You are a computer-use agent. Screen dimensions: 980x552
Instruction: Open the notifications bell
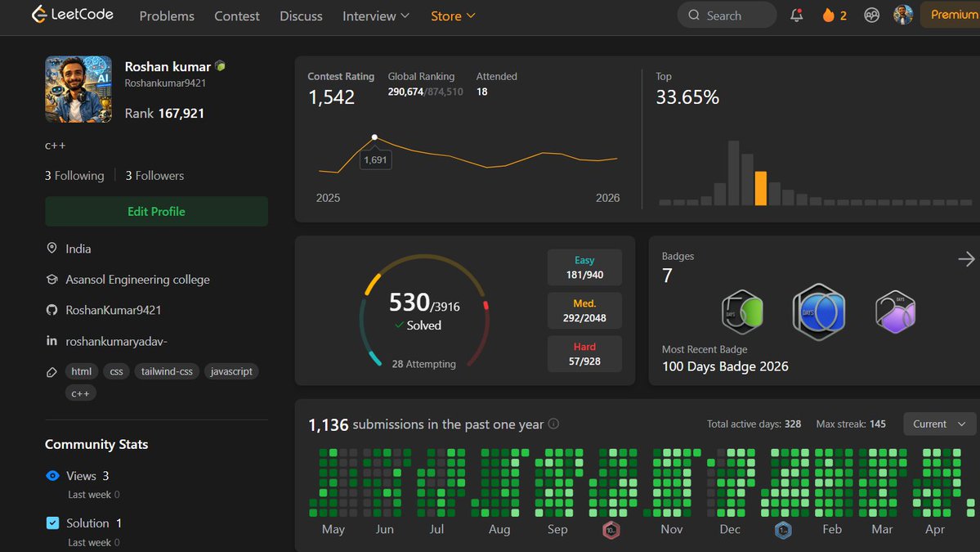[x=796, y=16]
